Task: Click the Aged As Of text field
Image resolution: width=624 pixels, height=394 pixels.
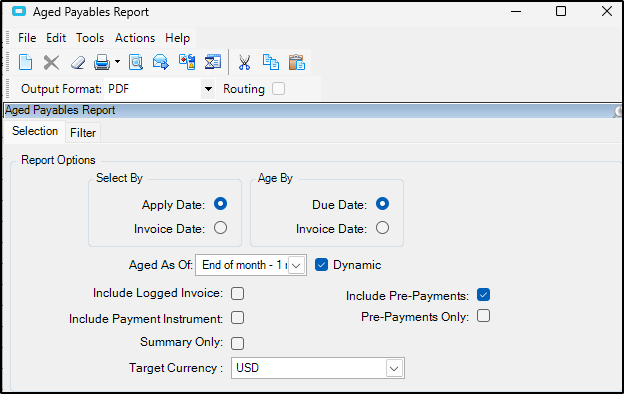Action: tap(243, 265)
